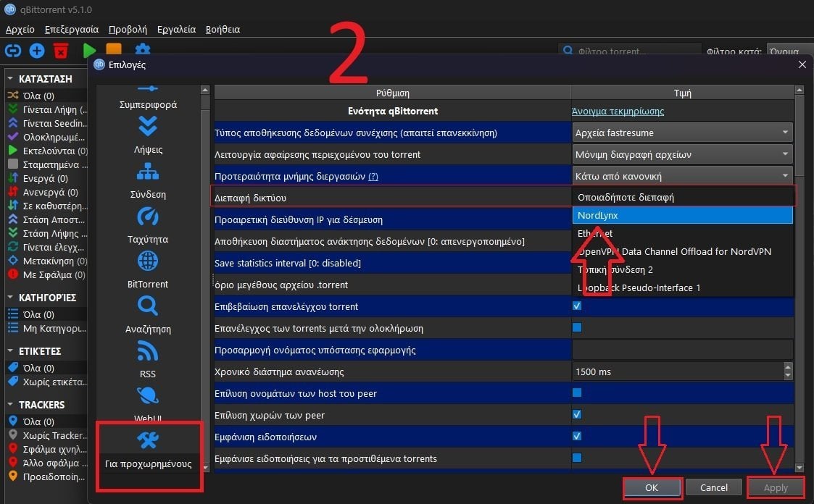Viewport: 814px width, 504px height.
Task: Close the Επιλογές dialog
Action: [x=802, y=64]
